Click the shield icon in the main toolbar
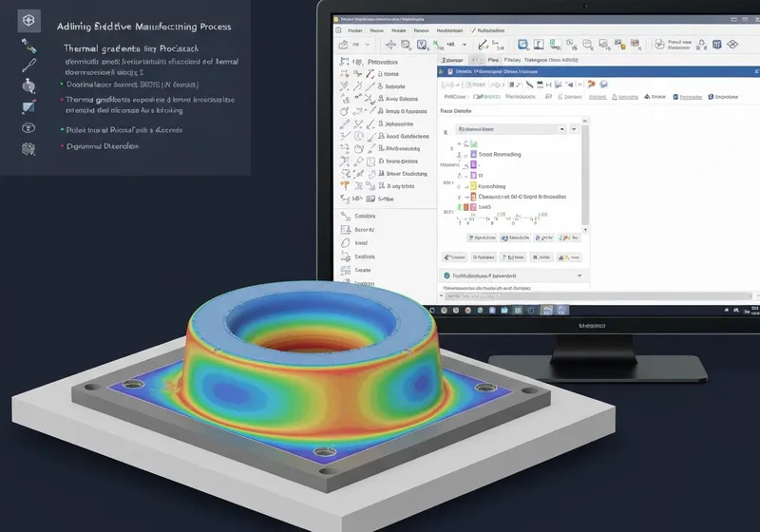 (422, 45)
